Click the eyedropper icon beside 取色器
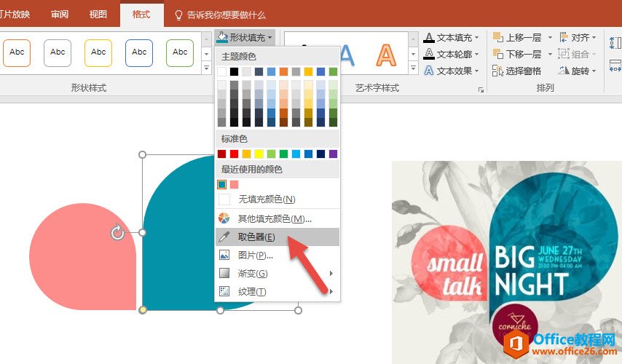 pyautogui.click(x=224, y=237)
